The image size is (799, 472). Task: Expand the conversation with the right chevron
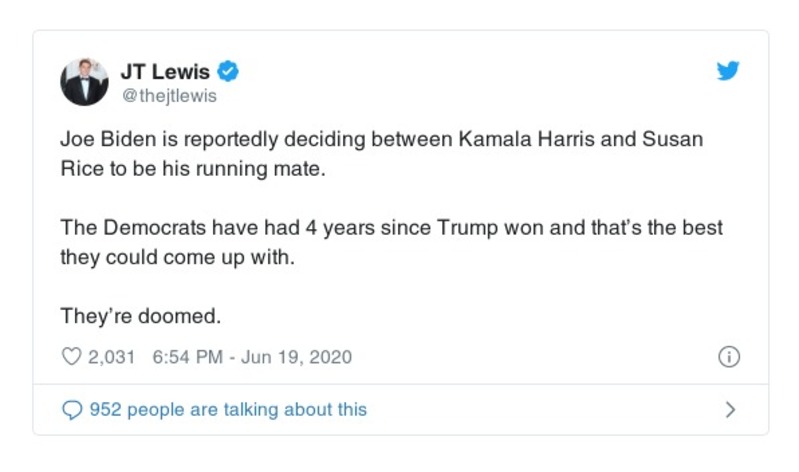click(730, 409)
